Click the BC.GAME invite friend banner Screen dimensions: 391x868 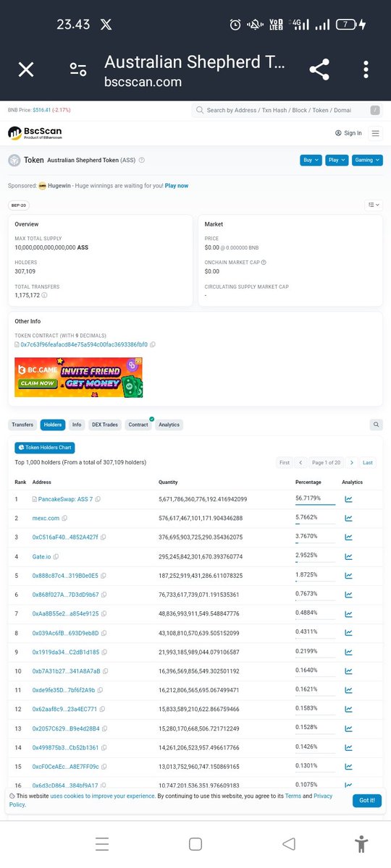pos(79,377)
